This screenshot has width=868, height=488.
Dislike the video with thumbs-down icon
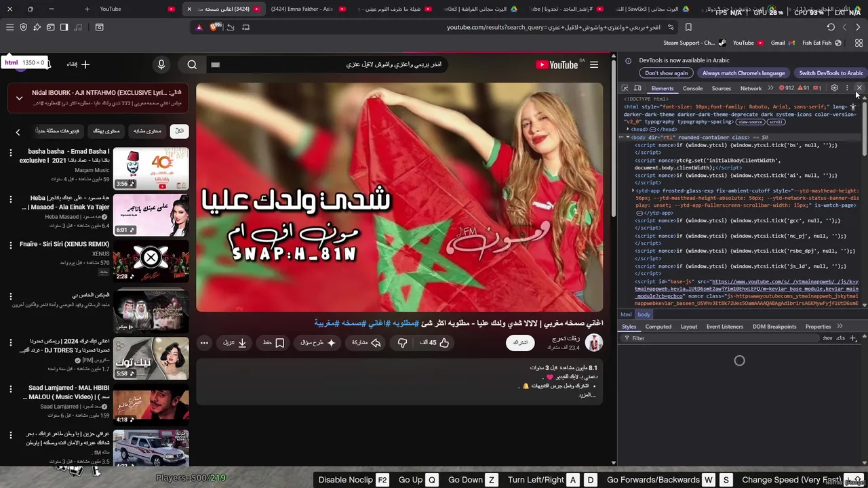(402, 343)
